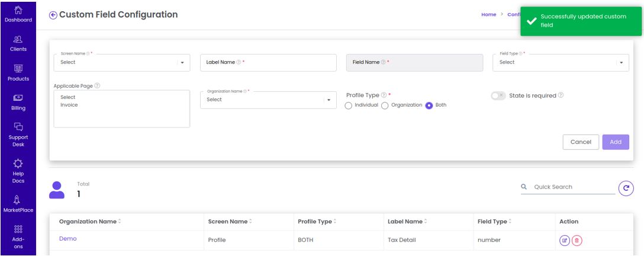Go to Home in the breadcrumb

click(489, 14)
